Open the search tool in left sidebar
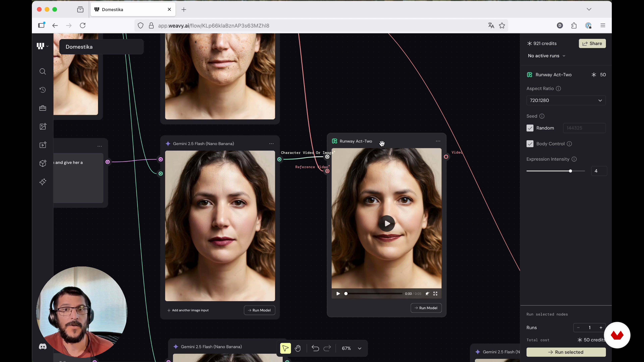 point(43,72)
